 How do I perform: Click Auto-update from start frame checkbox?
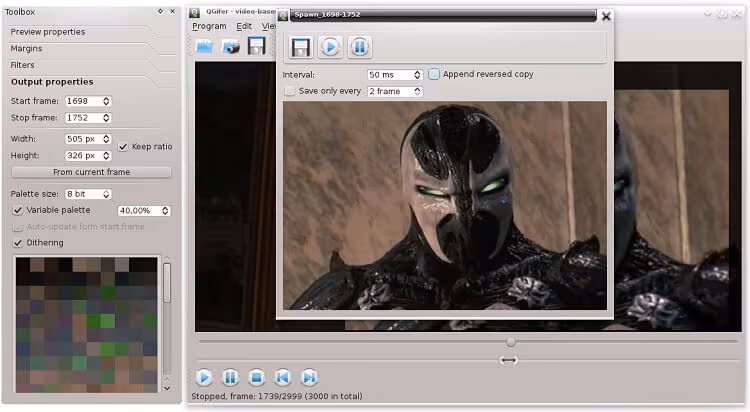(x=18, y=227)
